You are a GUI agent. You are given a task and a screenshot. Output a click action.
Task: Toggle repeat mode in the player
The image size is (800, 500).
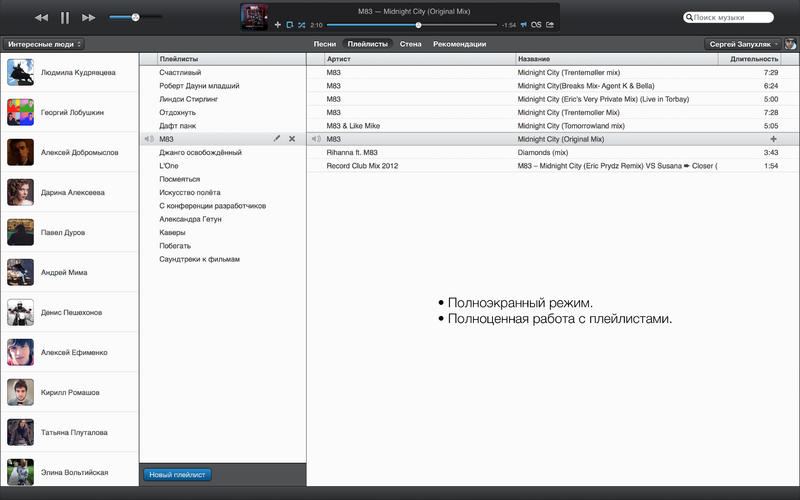tap(290, 24)
